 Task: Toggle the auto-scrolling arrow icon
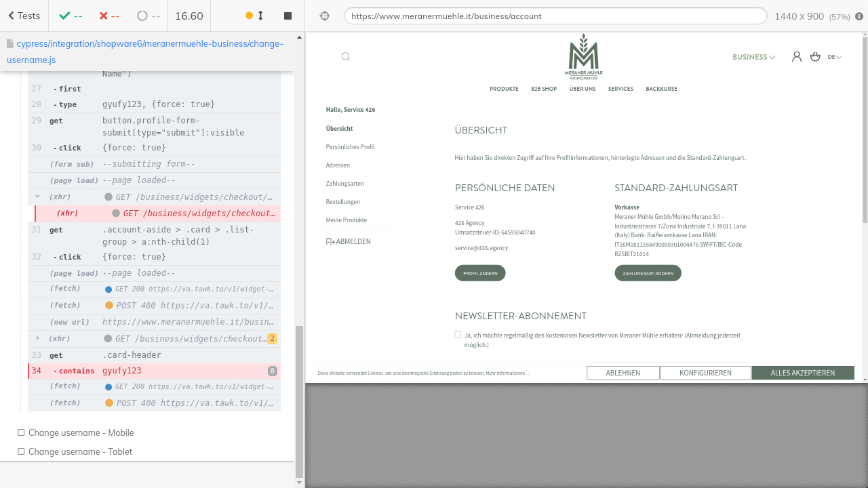point(260,16)
